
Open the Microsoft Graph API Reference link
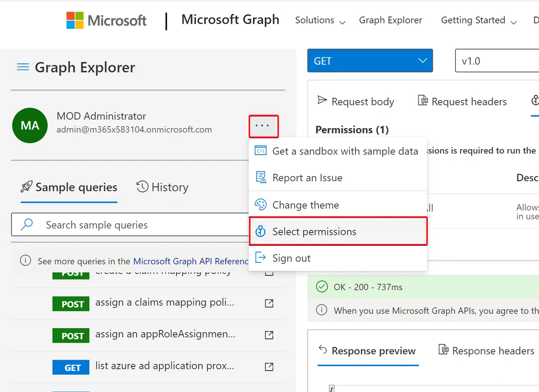click(x=191, y=261)
